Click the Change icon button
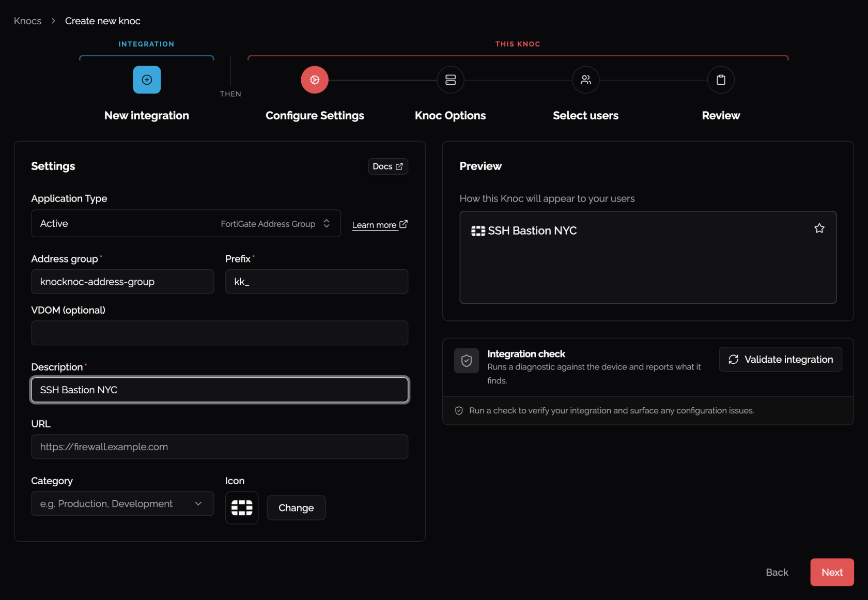Screen dimensions: 868x600 coord(296,507)
